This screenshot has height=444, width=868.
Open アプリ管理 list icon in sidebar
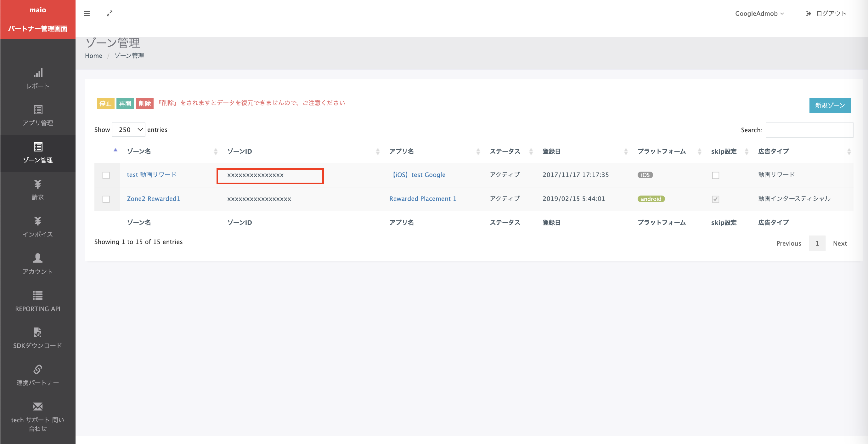pyautogui.click(x=38, y=110)
